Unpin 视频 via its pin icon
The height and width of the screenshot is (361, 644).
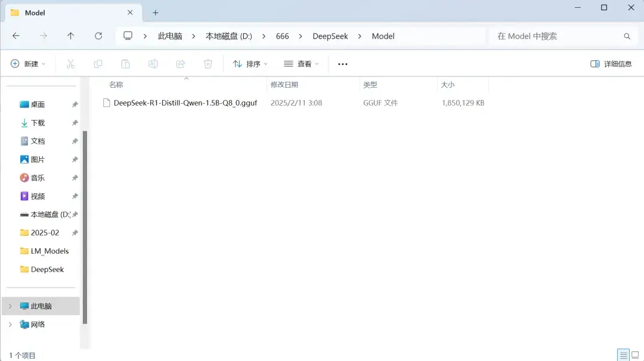coord(75,196)
